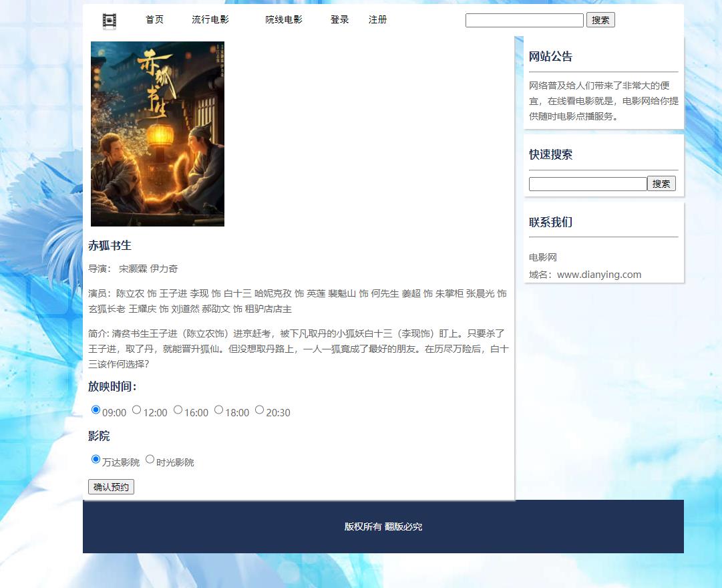Click the 赤狐书生 movie title heading
Screen dimensions: 722x588
(x=110, y=246)
